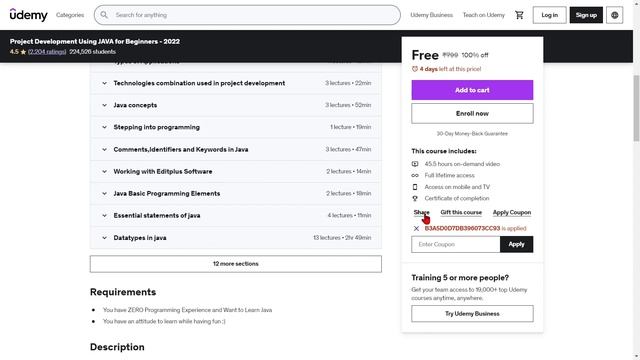The height and width of the screenshot is (360, 640).
Task: Click 'This course includes:' text
Action: point(444,151)
